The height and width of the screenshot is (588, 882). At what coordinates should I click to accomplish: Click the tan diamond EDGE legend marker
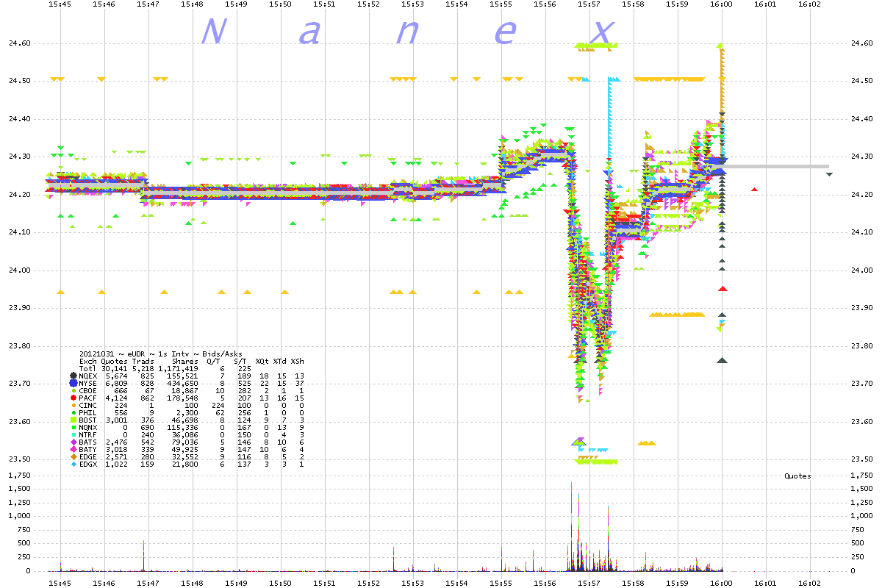point(73,456)
